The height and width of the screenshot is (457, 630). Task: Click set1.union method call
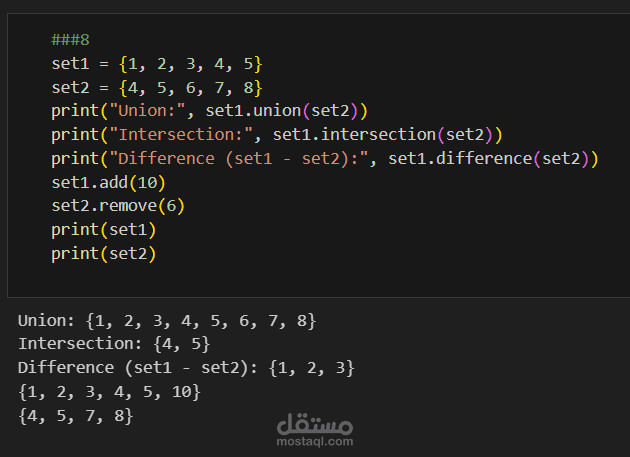[x=286, y=111]
